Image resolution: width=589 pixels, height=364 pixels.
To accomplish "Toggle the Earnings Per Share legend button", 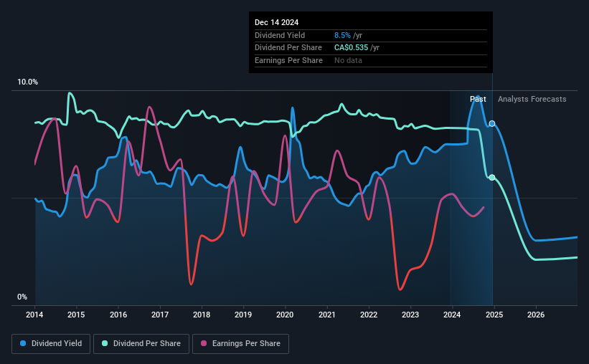I will pos(240,344).
